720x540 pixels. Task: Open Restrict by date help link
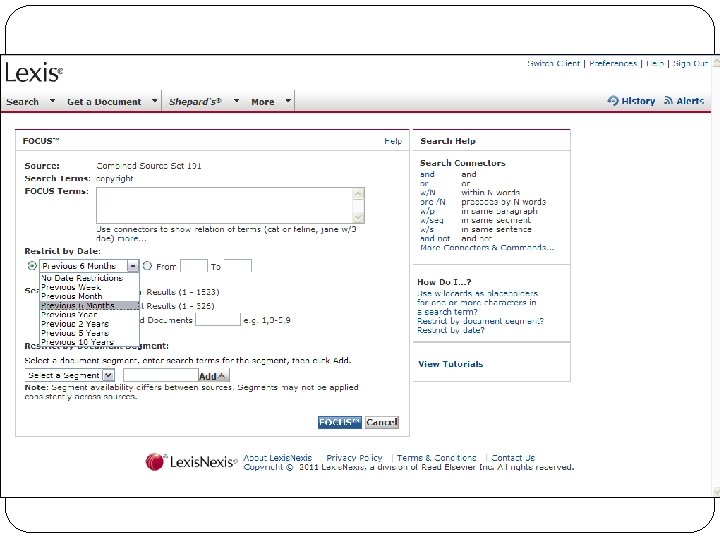tap(451, 330)
